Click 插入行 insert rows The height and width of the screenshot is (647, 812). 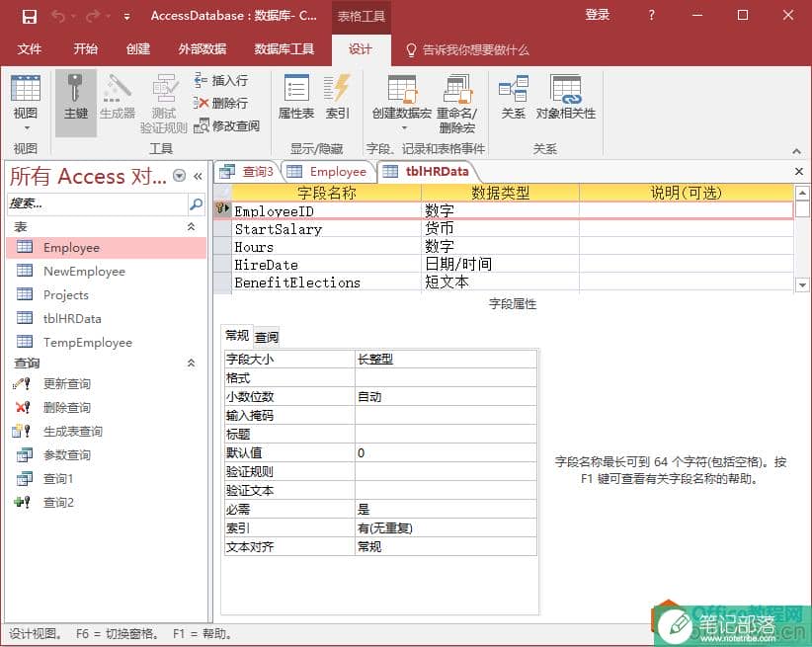tap(220, 80)
